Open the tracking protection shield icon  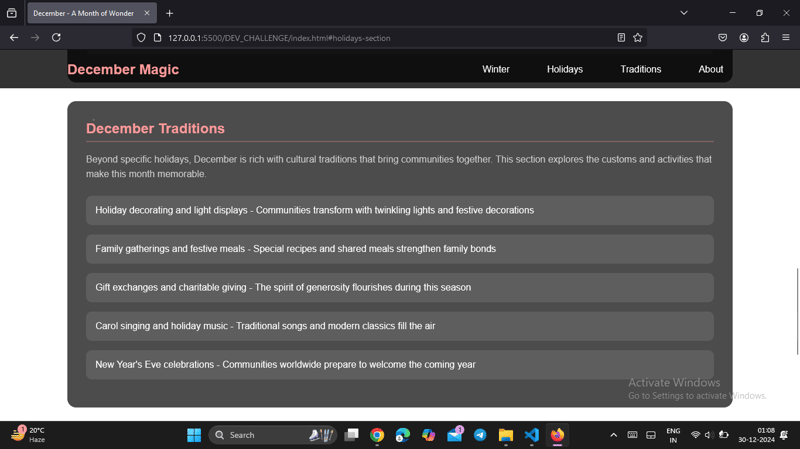(x=141, y=38)
